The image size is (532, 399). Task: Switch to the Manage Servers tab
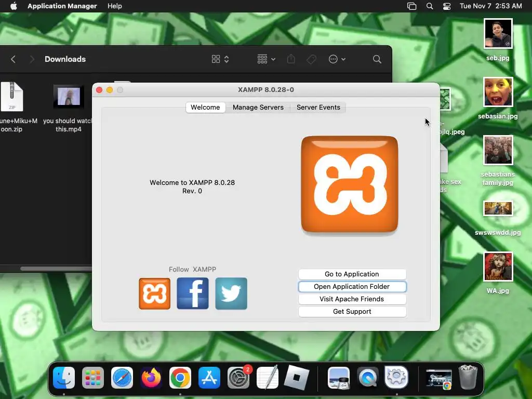pos(258,107)
